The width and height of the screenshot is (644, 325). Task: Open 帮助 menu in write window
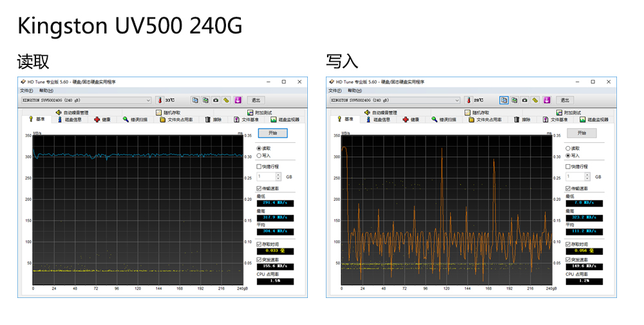(354, 91)
